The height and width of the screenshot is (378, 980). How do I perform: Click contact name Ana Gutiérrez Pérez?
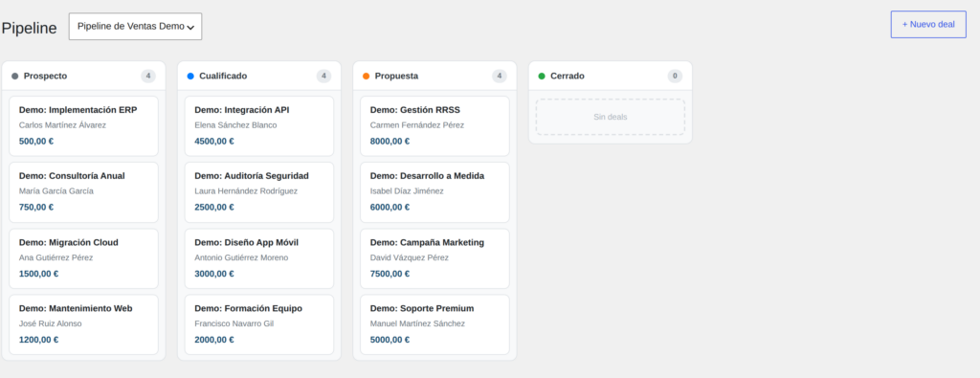(56, 257)
